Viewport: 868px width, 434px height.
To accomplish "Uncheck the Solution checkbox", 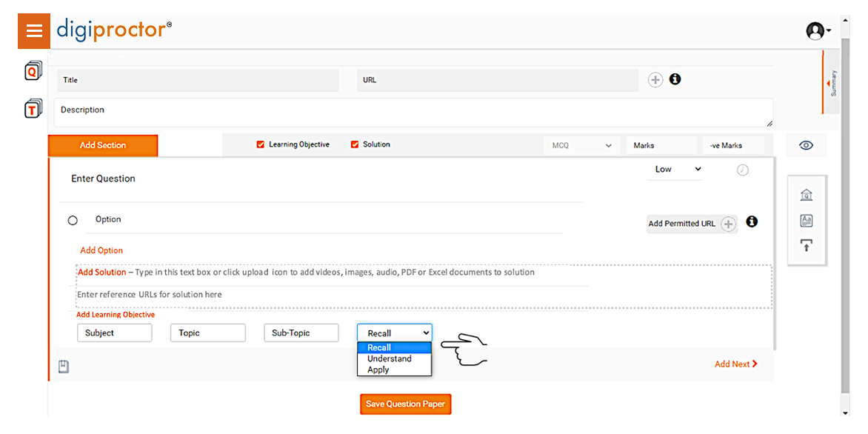I will pos(355,145).
